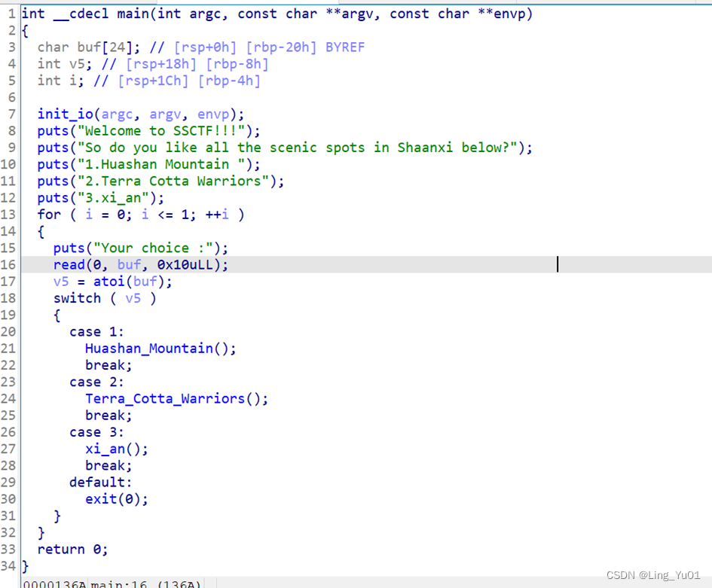This screenshot has width=712, height=588.
Task: Click the "Welcome to SSCTF!!!" string
Action: pyautogui.click(x=162, y=131)
